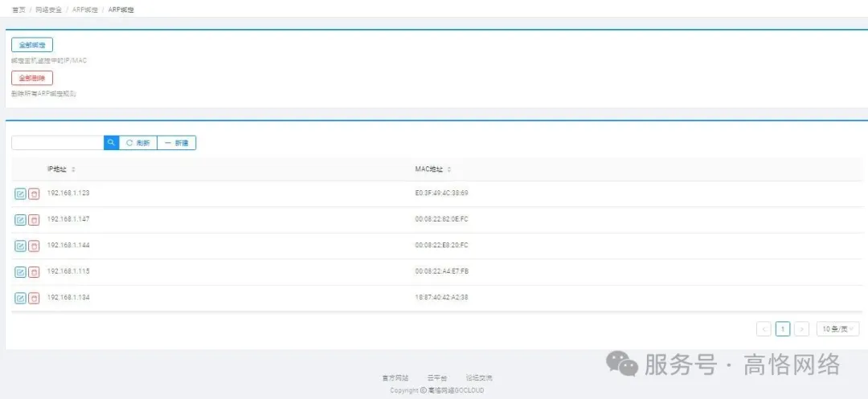Sort by the MAC地址 column arrows

click(449, 169)
